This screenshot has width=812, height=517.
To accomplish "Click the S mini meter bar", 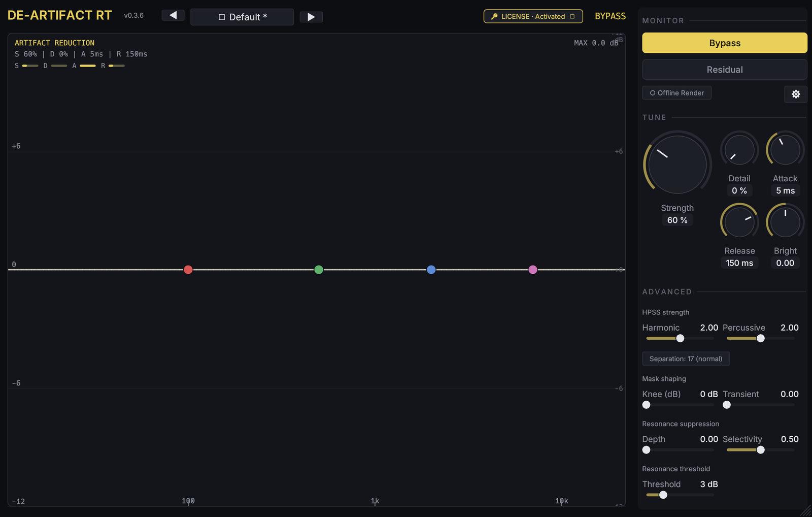I will pos(30,66).
